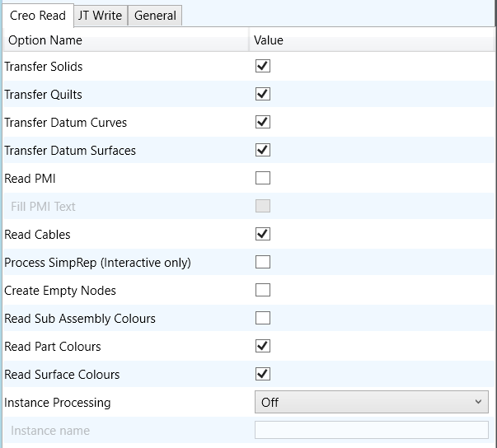Click the 'Process SimpRep (Interactive only)' label
This screenshot has height=448, width=497.
[x=97, y=263]
